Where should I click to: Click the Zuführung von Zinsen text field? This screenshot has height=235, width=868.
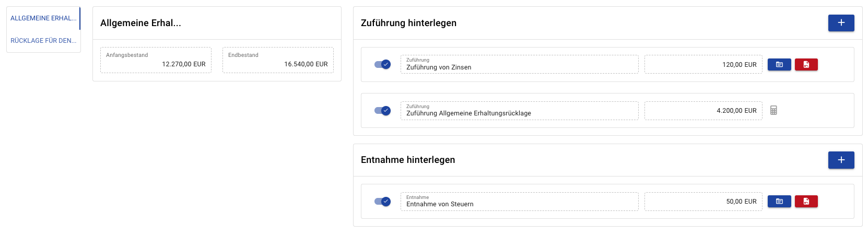[x=519, y=65]
